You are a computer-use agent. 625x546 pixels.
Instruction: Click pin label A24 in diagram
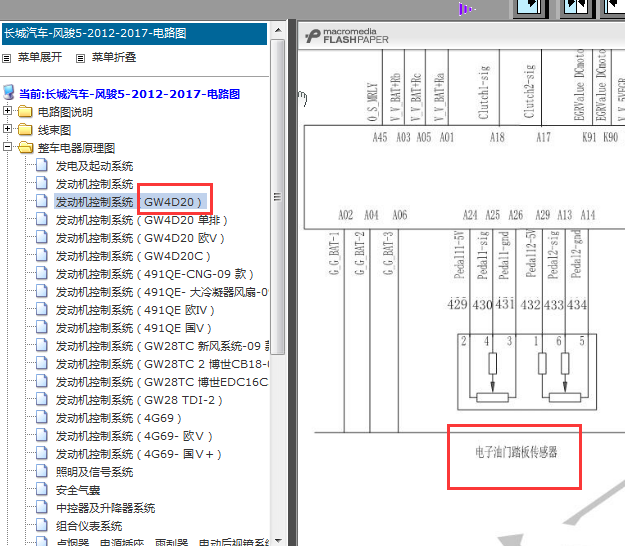coord(470,216)
